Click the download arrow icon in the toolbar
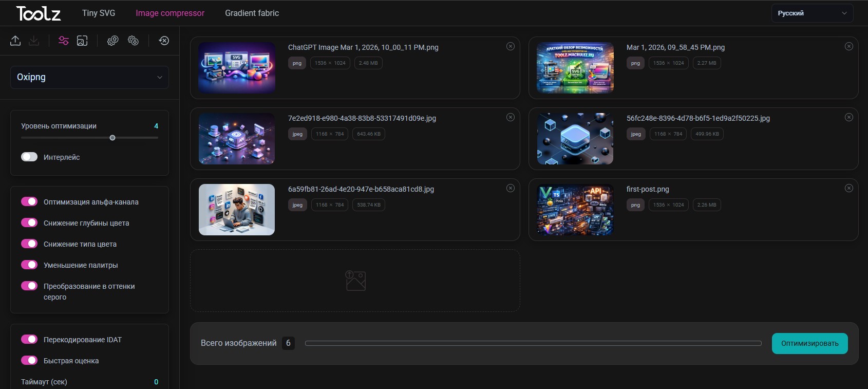Image resolution: width=868 pixels, height=389 pixels. click(34, 41)
